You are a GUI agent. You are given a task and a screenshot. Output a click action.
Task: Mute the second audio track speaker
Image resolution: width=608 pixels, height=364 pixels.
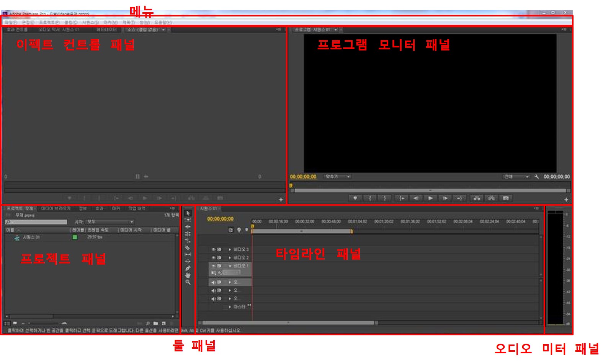214,291
